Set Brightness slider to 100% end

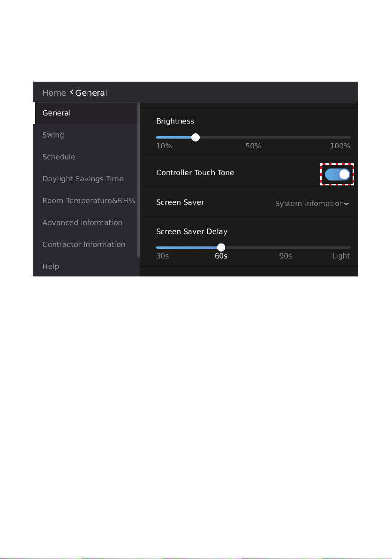(350, 138)
